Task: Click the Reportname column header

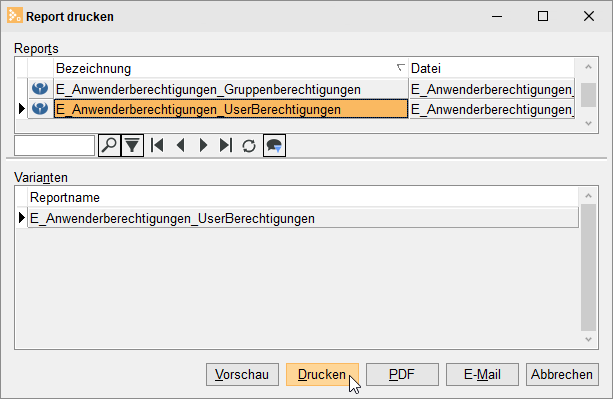Action: click(x=303, y=197)
